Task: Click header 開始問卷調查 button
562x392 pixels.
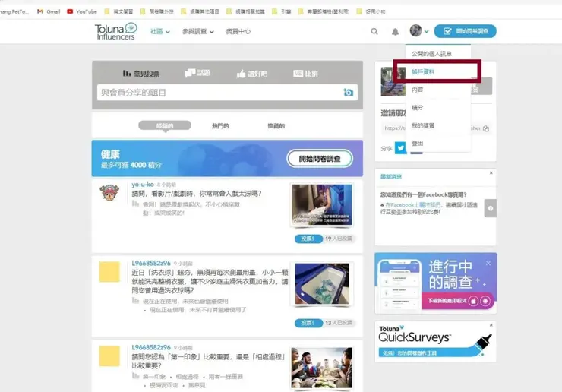Action: 466,31
